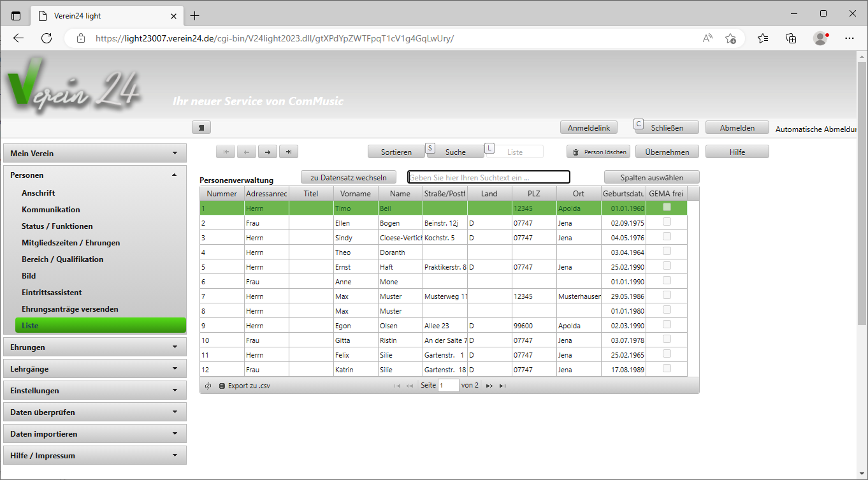Click the sidebar menu toggle icon
The width and height of the screenshot is (868, 480).
(x=201, y=127)
